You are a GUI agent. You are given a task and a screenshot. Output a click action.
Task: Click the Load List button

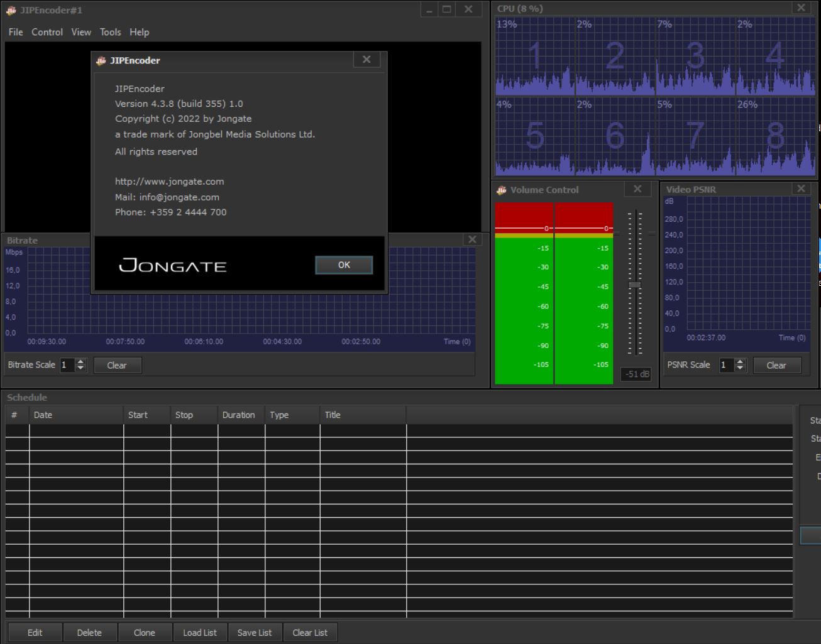[200, 633]
